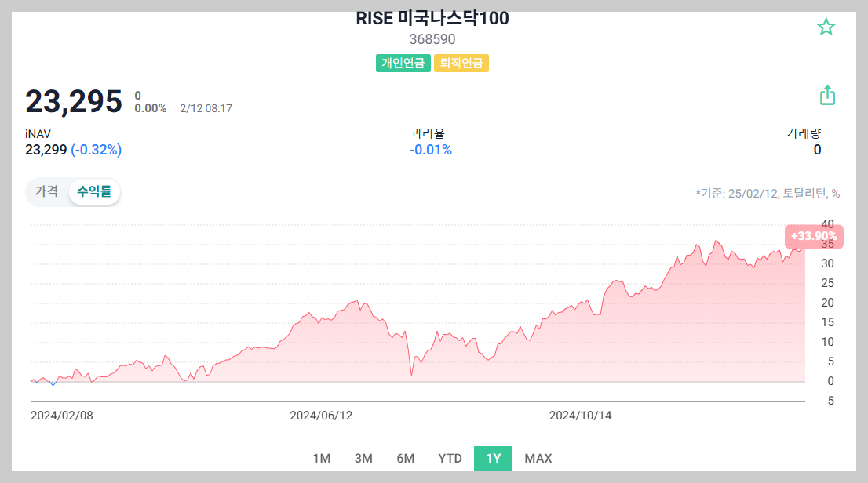Click the iNAV label
The height and width of the screenshot is (483, 868).
pyautogui.click(x=38, y=134)
